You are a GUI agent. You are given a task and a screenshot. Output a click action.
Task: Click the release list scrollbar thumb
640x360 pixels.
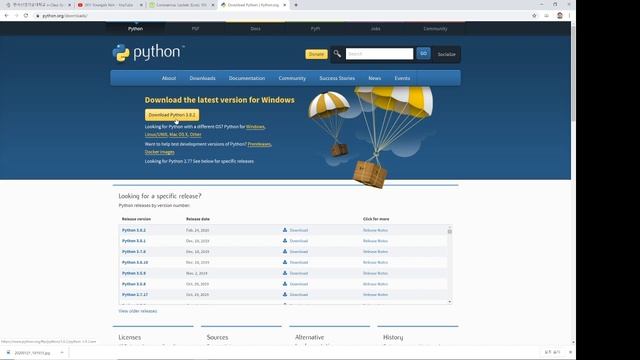tap(450, 231)
